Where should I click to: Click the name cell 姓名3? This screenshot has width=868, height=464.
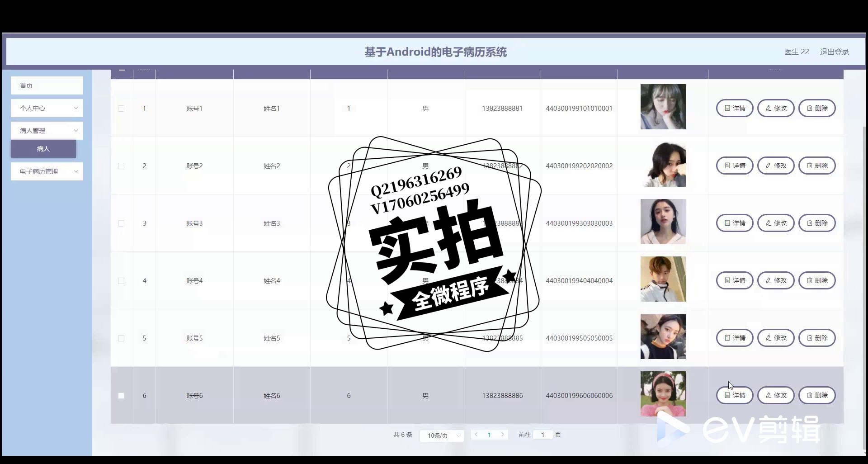click(272, 223)
